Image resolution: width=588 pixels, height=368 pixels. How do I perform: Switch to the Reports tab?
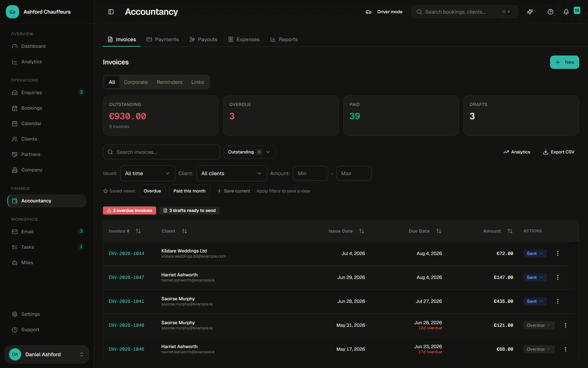[x=284, y=39]
